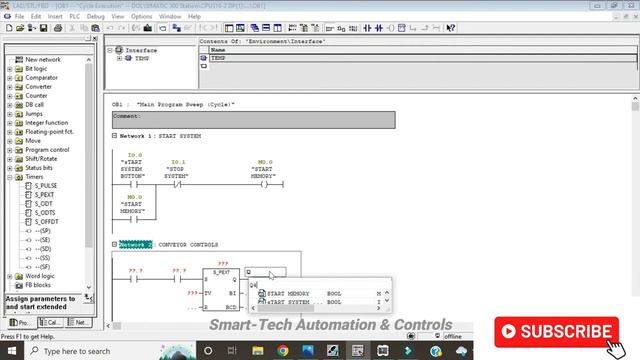Open the Debug menu
This screenshot has height=360, width=640.
(96, 17)
